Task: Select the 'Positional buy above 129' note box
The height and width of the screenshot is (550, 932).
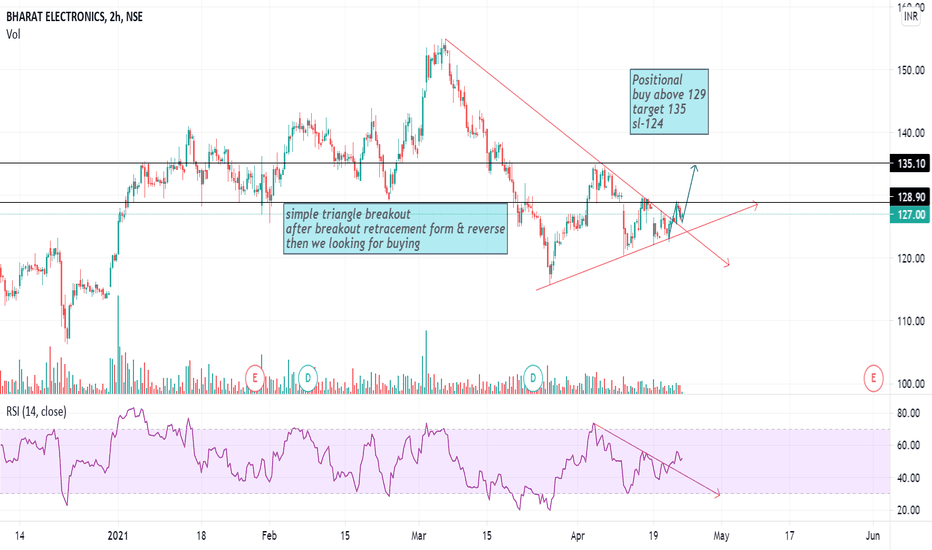Action: click(669, 102)
